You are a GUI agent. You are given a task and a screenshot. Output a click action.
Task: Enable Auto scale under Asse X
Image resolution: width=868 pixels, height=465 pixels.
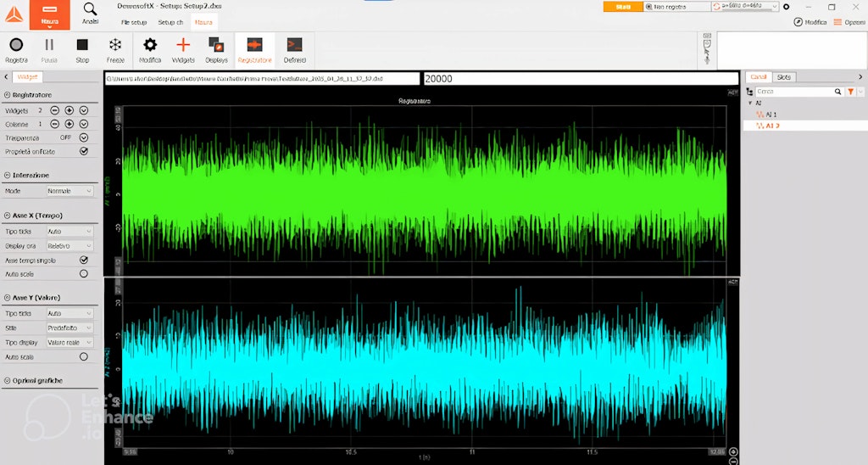(84, 274)
